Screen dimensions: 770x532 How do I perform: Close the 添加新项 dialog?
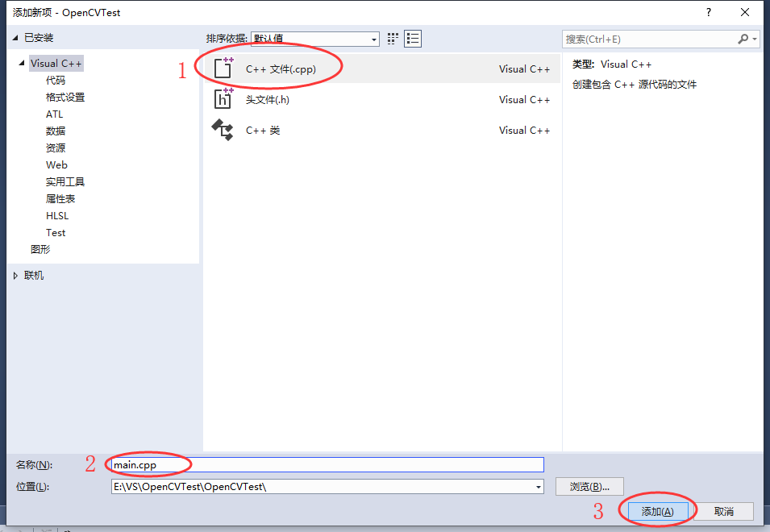[x=745, y=12]
